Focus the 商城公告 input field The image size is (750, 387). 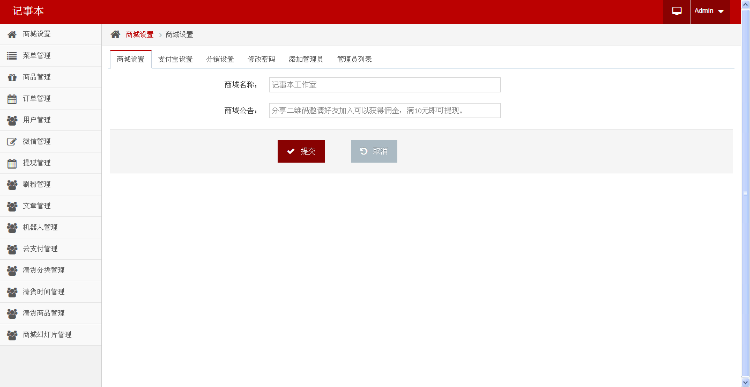pos(385,111)
